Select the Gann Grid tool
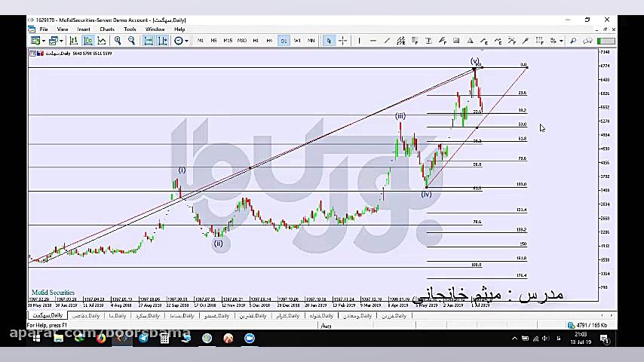644x362 pixels. point(540,41)
